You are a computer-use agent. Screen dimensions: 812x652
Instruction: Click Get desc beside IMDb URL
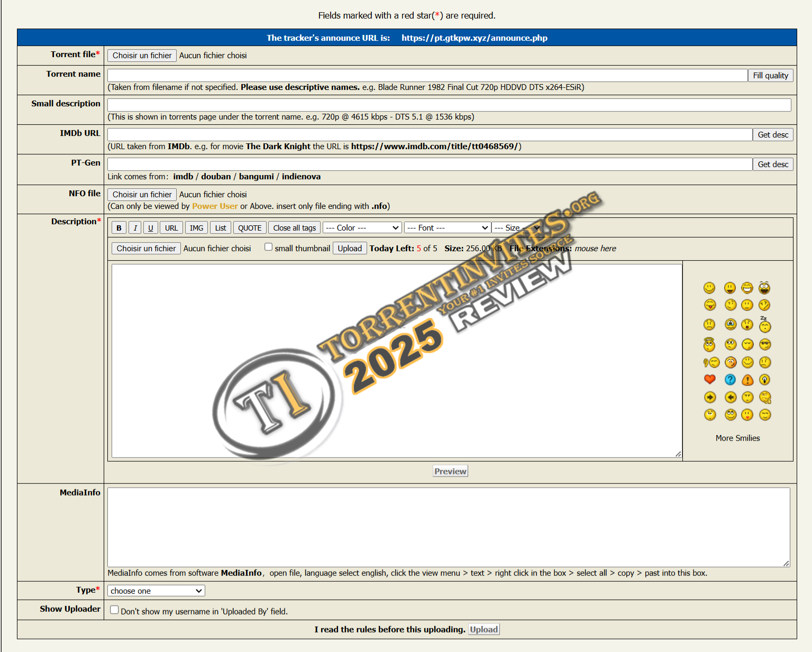(773, 135)
